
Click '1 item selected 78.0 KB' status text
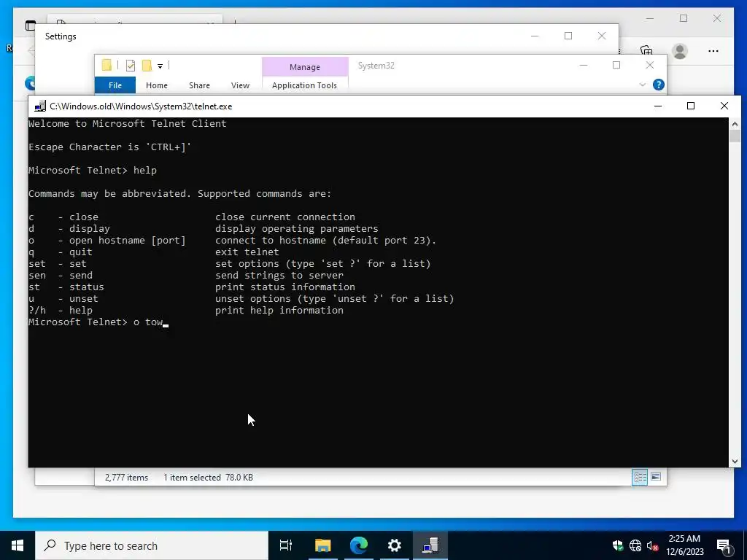pyautogui.click(x=208, y=477)
